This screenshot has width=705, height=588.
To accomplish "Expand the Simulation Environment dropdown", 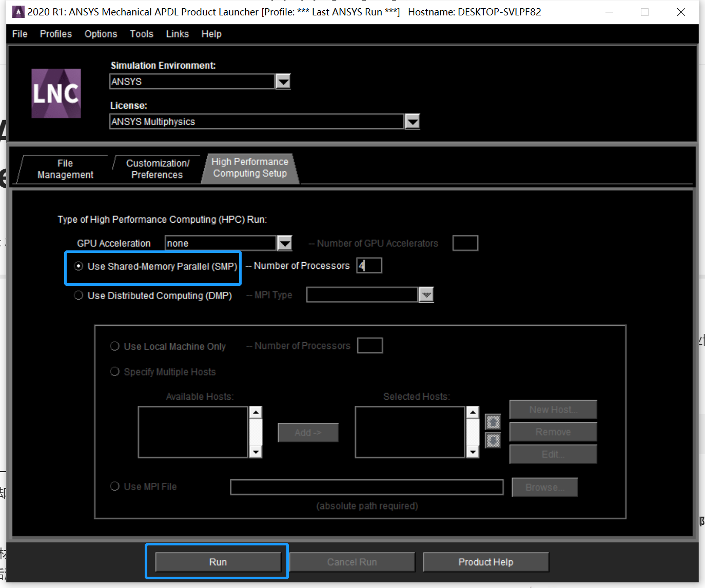I will tap(283, 82).
